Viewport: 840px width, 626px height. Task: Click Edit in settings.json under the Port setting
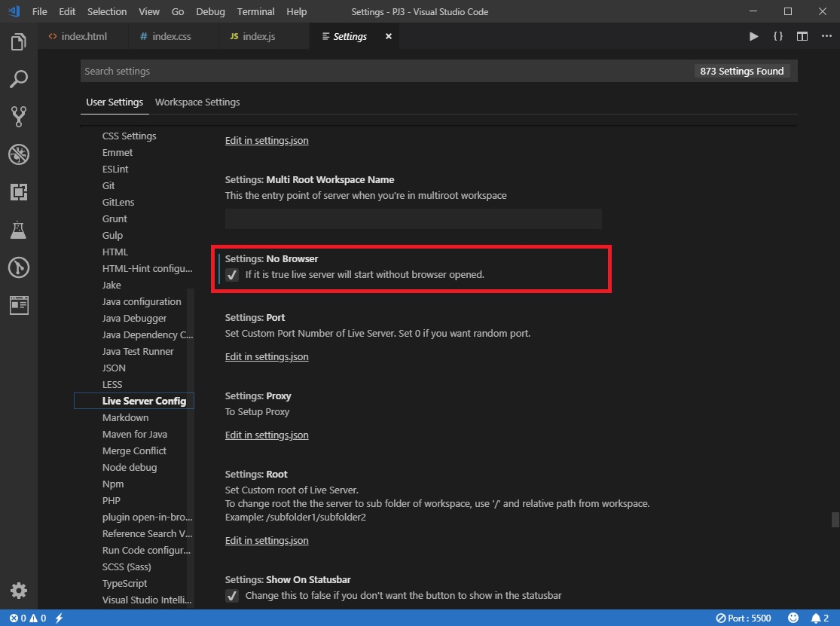coord(267,356)
